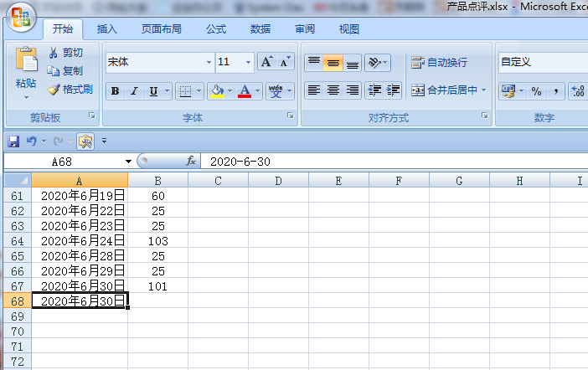Screen dimensions: 588x370
Task: Click the Percent Style icon
Action: tap(536, 90)
